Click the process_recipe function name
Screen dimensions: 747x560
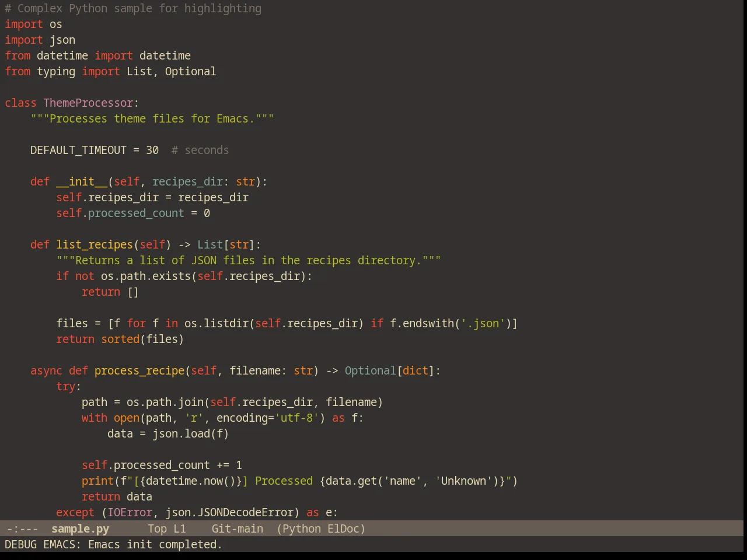139,370
